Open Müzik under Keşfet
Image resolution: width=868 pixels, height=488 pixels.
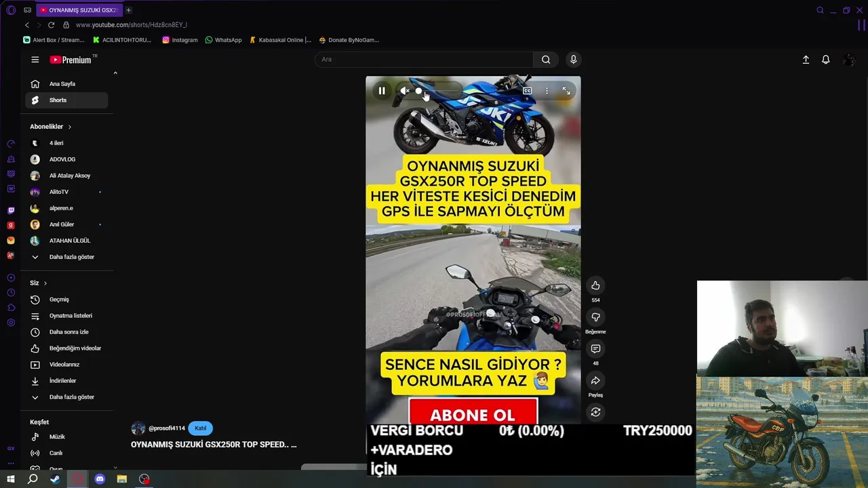point(66,437)
